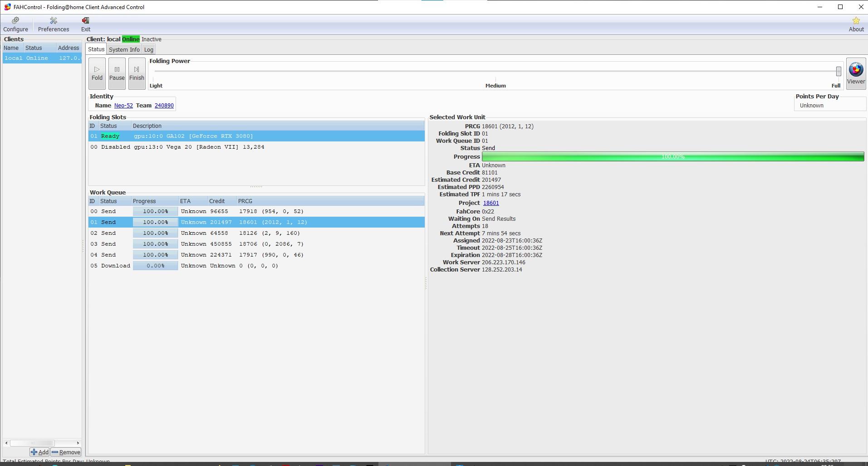Open the Configure tool
Image resolution: width=868 pixels, height=466 pixels.
click(x=16, y=24)
